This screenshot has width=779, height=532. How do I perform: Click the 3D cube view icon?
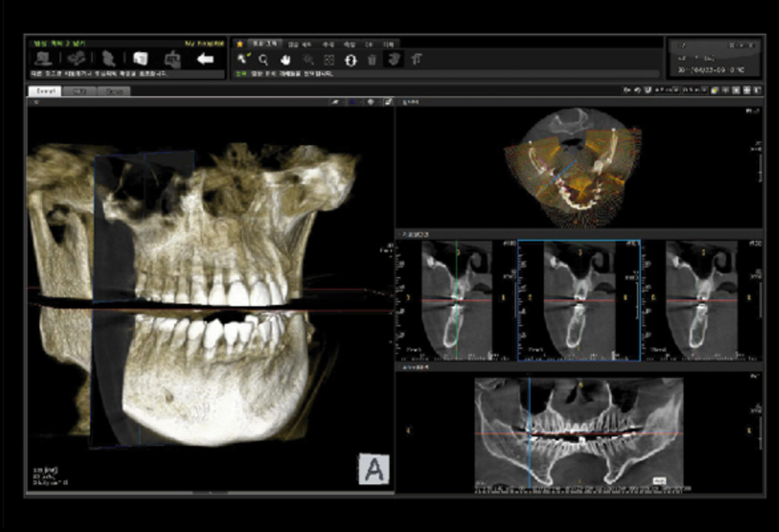140,59
